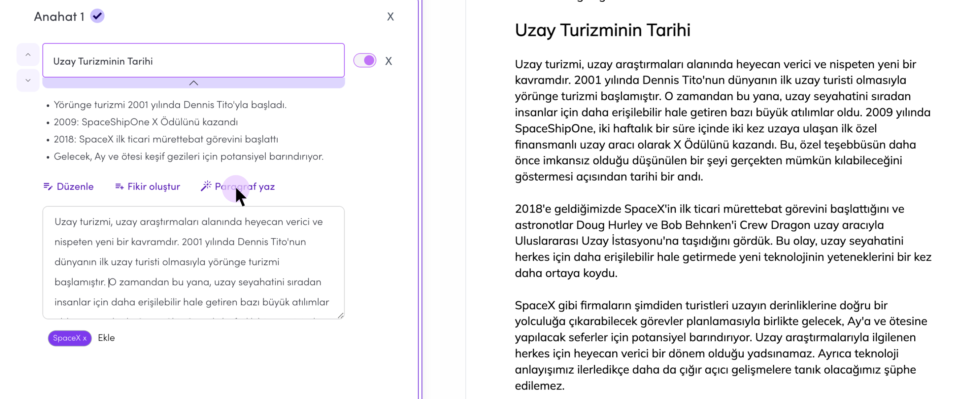Click Düzenle to edit the notes
Viewport: 980px width, 399px height.
69,186
